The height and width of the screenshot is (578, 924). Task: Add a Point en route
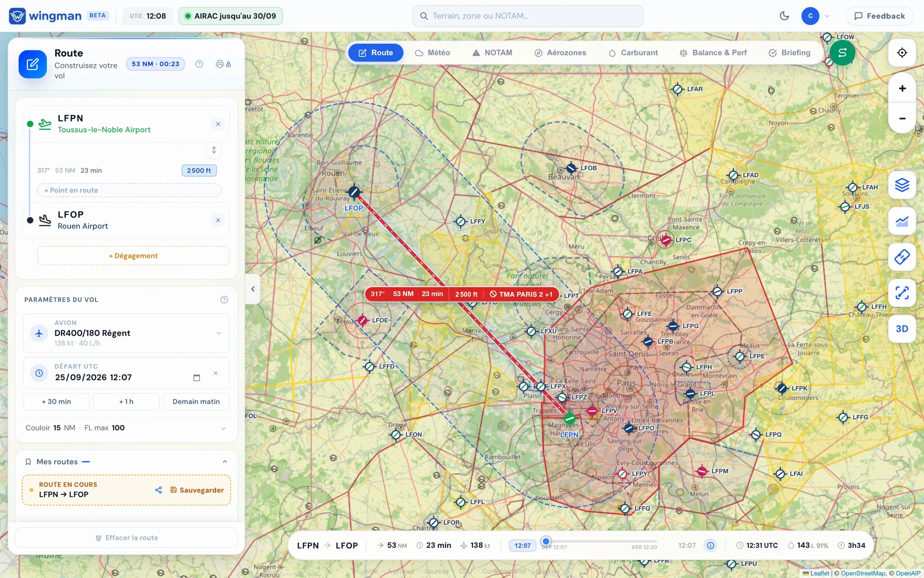(x=129, y=190)
